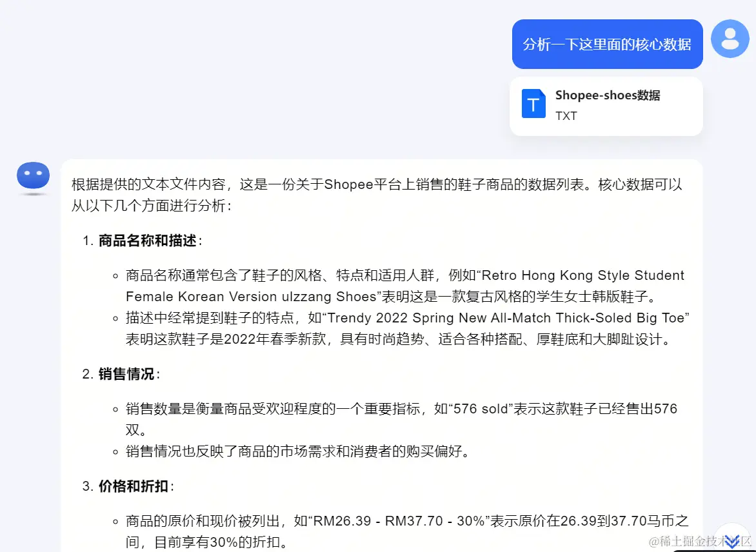Click the heading 销售情况
The width and height of the screenshot is (756, 552).
pos(126,374)
